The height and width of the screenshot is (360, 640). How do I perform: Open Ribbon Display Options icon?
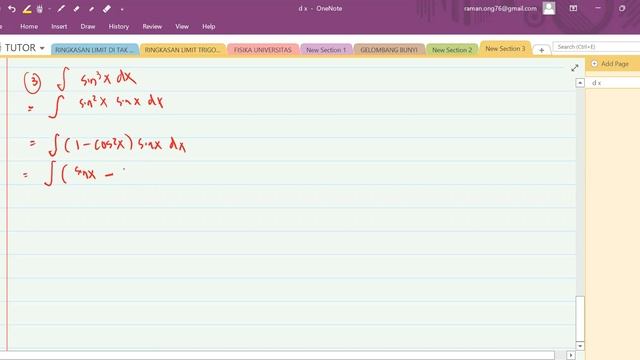573,8
